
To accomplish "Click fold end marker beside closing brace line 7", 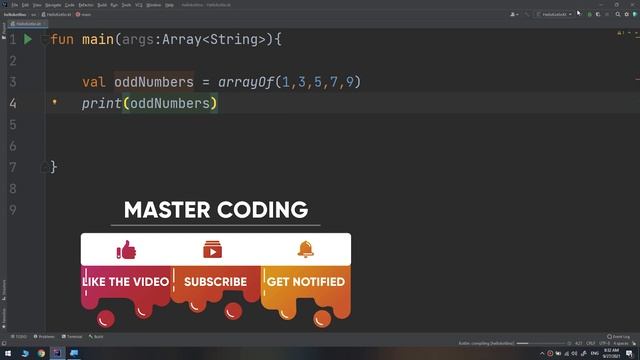I will [x=44, y=167].
